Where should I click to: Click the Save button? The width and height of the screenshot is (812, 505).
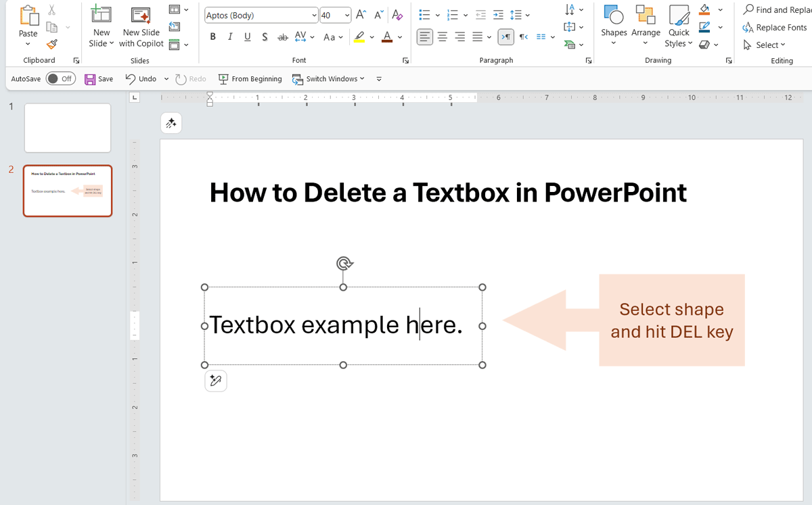(x=99, y=79)
